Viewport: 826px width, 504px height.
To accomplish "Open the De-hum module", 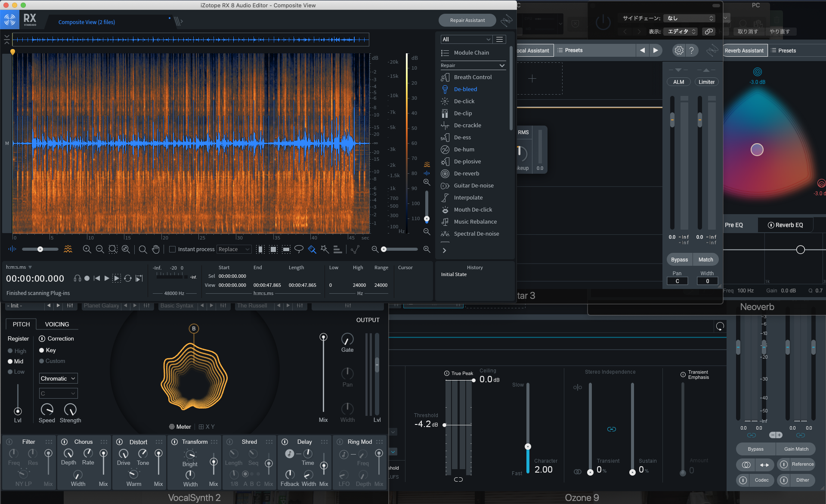I will click(x=464, y=149).
